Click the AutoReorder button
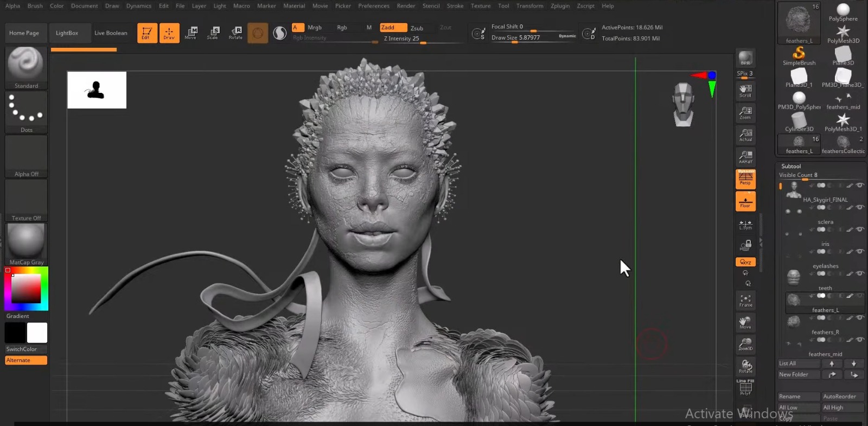 click(x=841, y=397)
